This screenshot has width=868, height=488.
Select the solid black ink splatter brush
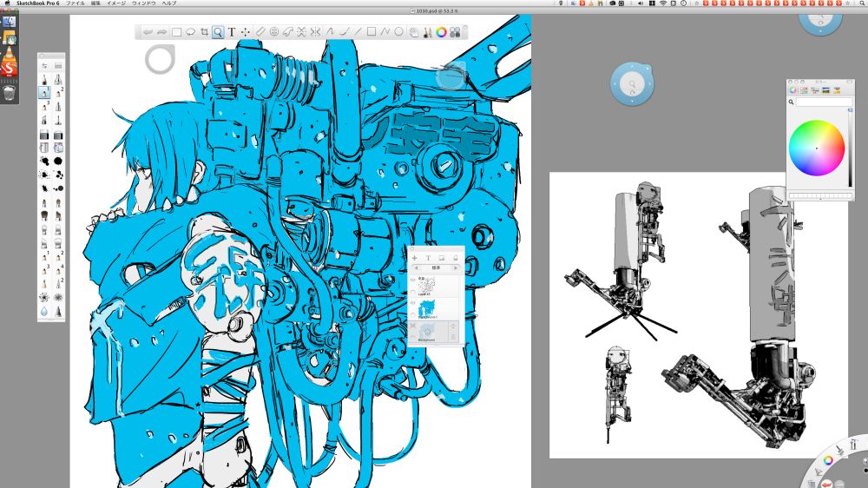[x=58, y=162]
